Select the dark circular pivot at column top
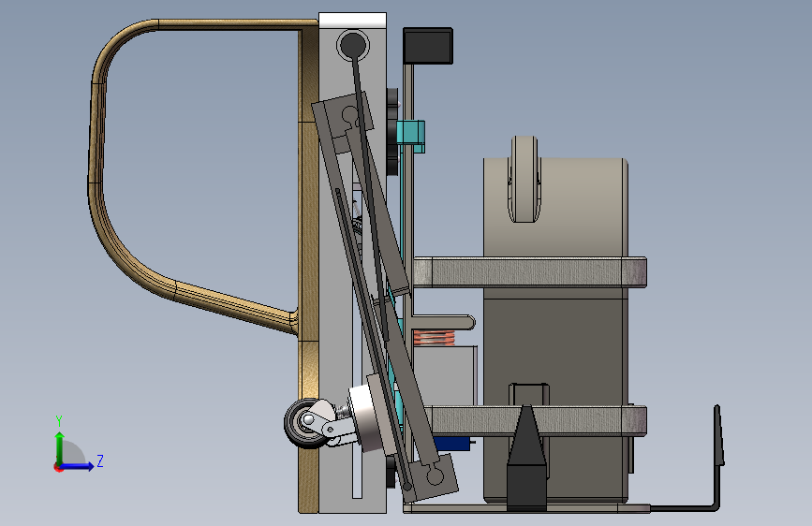 (353, 45)
